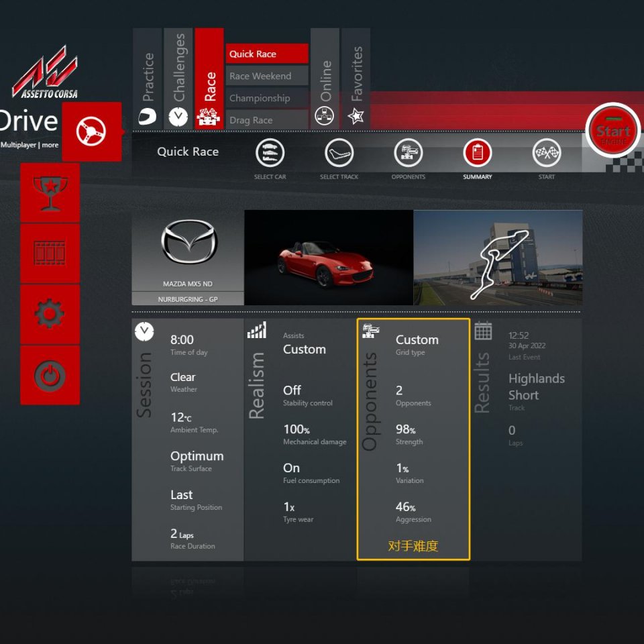The image size is (644, 644).
Task: Switch to the Favorites tab
Action: 356,78
